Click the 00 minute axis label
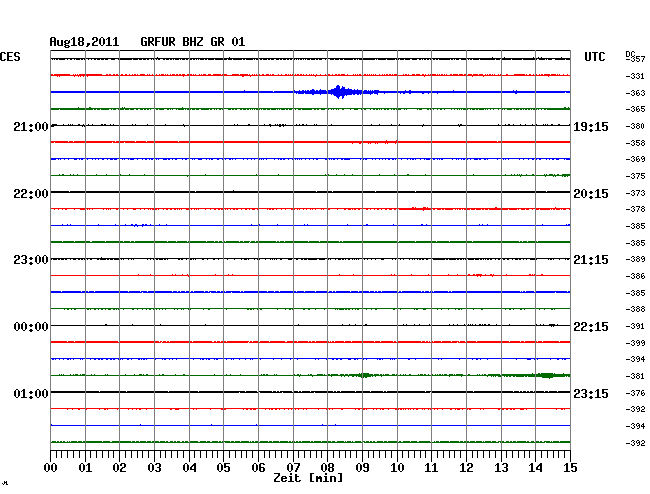The width and height of the screenshot is (650, 494). (51, 468)
